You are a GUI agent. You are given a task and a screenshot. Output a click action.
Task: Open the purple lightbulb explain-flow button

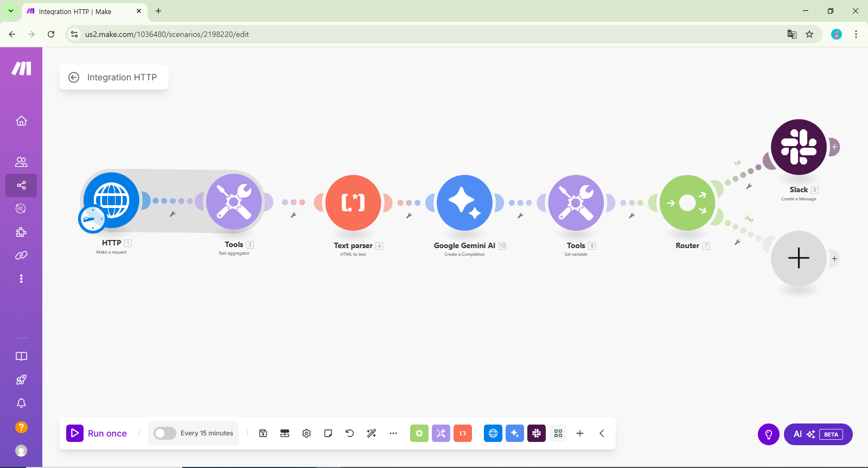tap(769, 434)
